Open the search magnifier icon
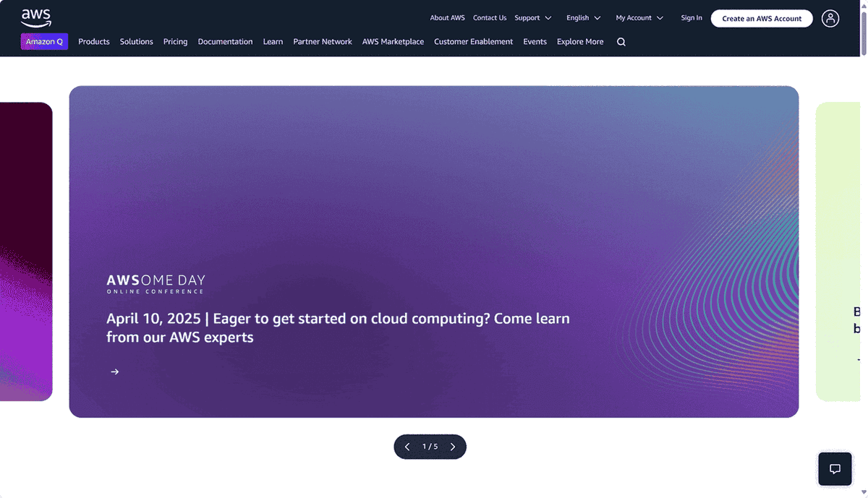The width and height of the screenshot is (868, 498). (621, 42)
